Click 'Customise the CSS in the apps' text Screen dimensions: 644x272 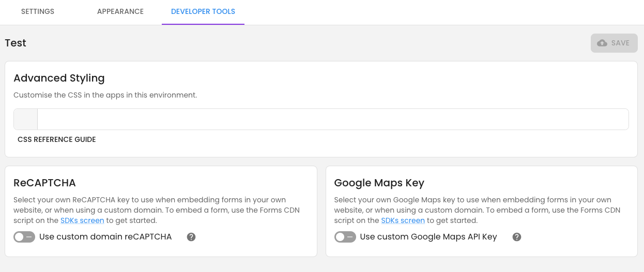105,95
